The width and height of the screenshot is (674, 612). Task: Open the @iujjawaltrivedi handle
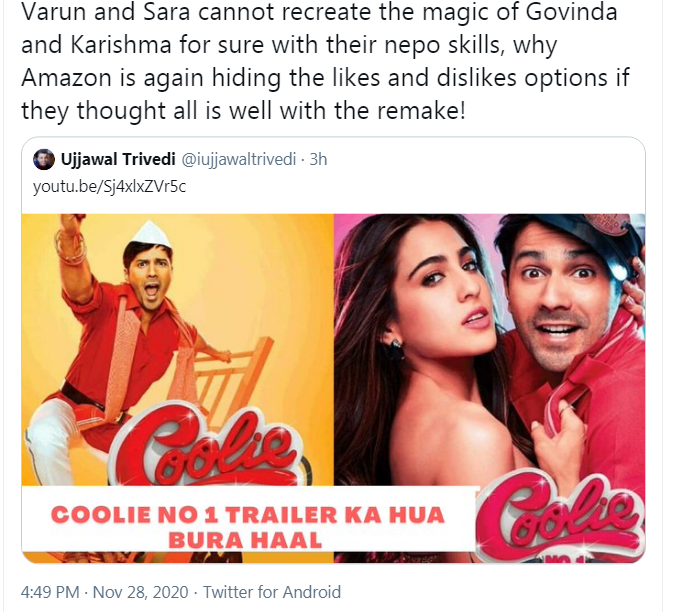coord(239,159)
